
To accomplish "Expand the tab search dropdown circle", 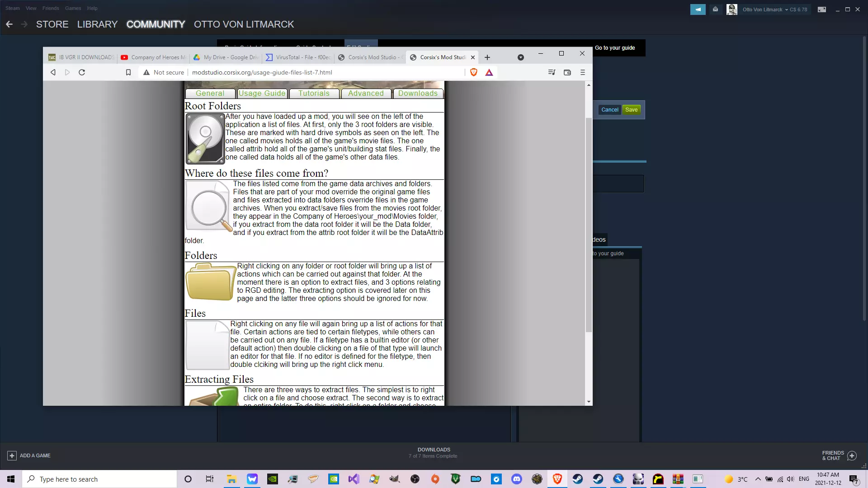I will [520, 57].
